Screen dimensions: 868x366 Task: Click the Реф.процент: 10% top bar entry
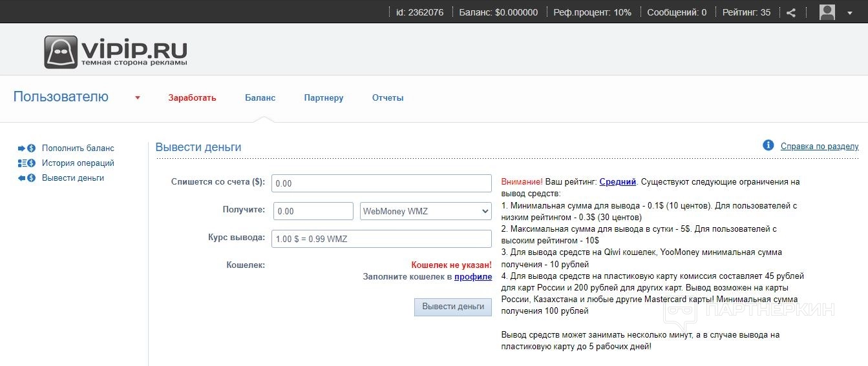(x=593, y=12)
